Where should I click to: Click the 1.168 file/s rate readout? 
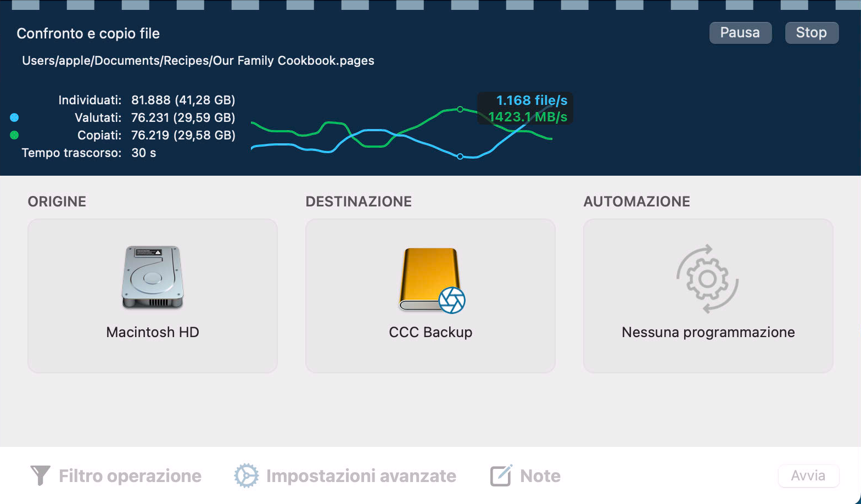[x=532, y=100]
